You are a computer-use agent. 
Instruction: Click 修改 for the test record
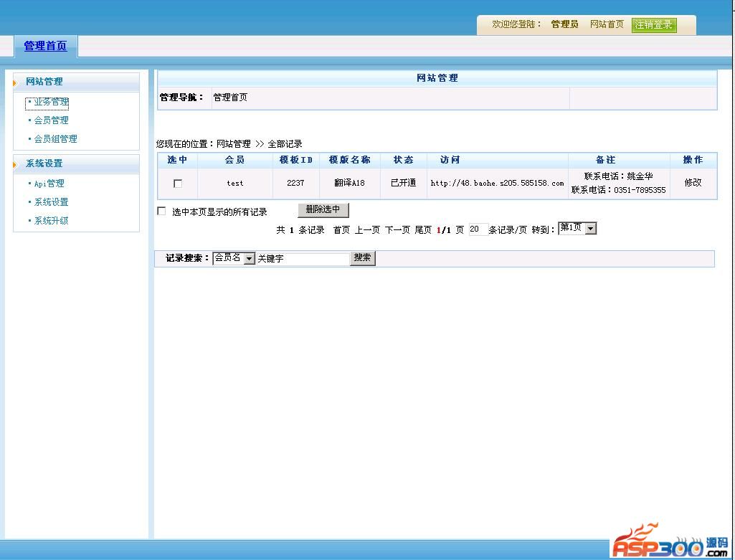(693, 183)
